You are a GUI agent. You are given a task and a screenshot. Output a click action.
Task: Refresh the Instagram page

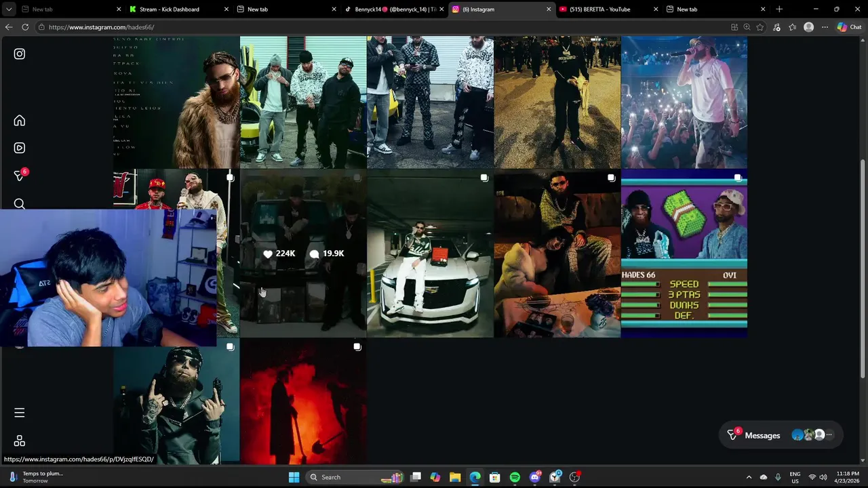(25, 27)
